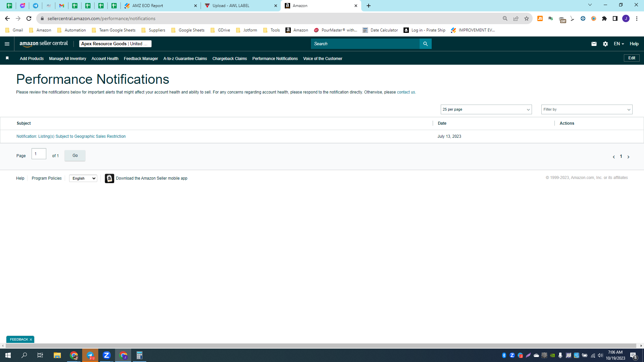
Task: Open Account Health in the navigation bar
Action: coord(105,59)
